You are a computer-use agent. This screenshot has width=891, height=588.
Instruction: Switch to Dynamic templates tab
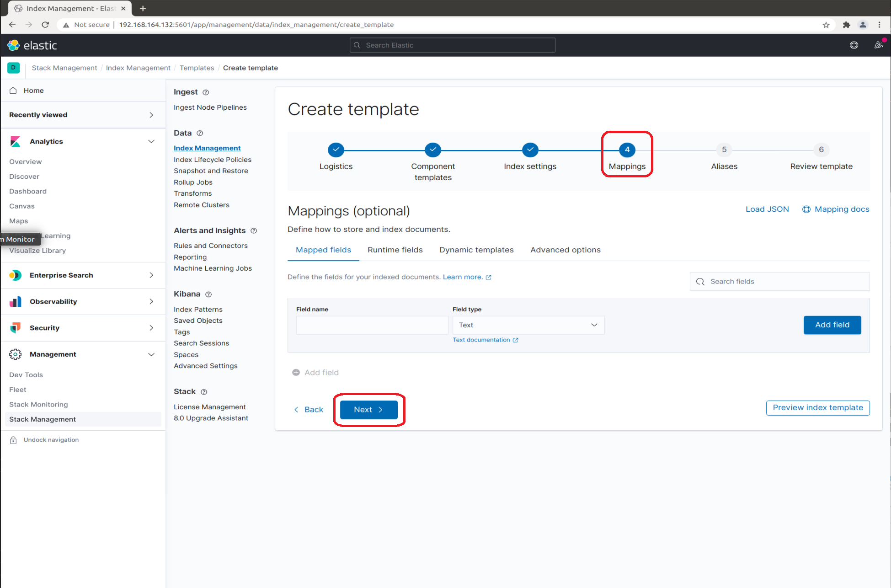pyautogui.click(x=476, y=250)
